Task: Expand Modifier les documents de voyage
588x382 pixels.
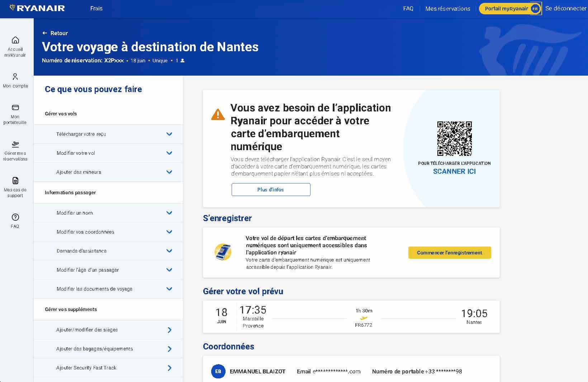Action: coord(108,289)
